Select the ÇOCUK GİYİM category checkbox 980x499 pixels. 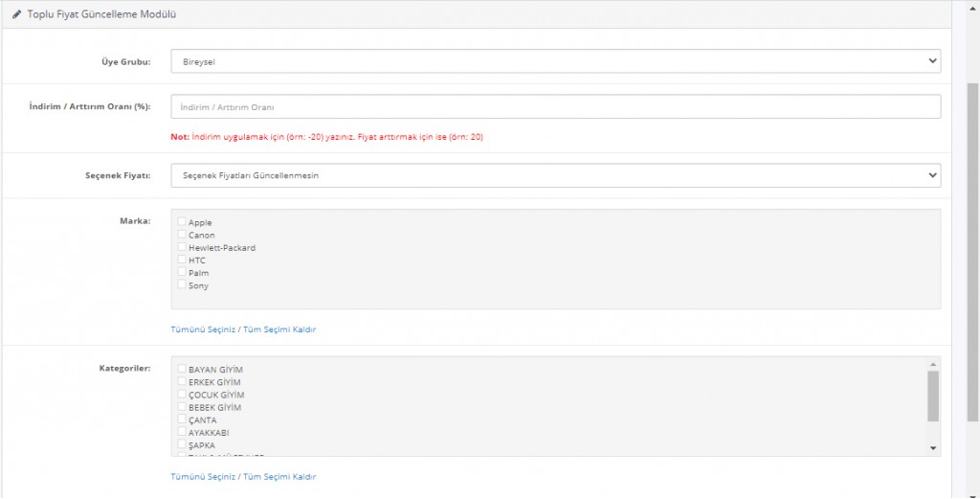[x=182, y=395]
